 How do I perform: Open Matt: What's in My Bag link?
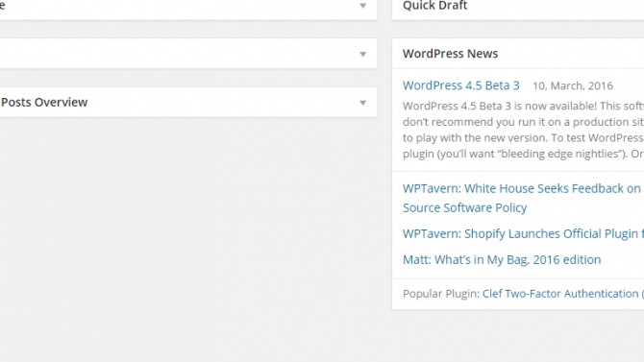tap(502, 260)
